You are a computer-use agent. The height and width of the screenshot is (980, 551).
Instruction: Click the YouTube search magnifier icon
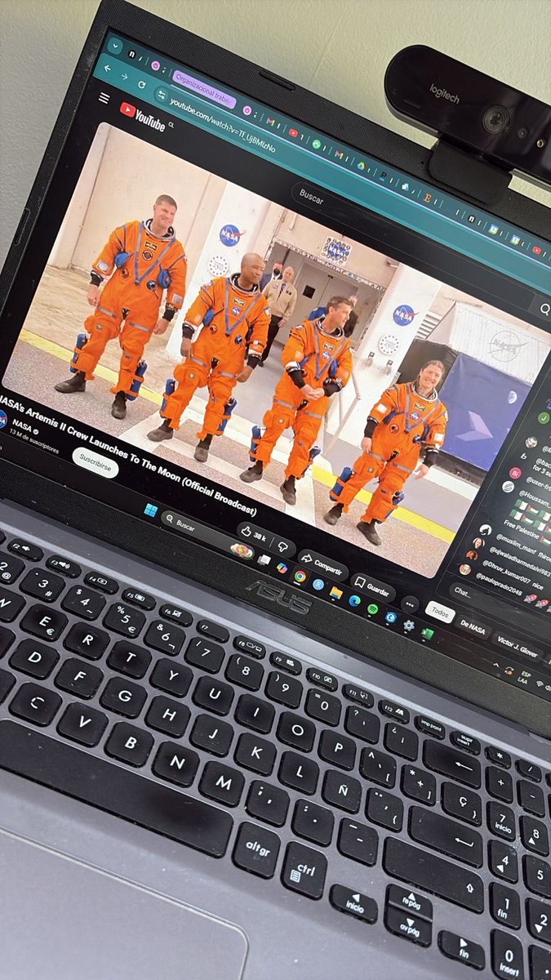click(544, 308)
